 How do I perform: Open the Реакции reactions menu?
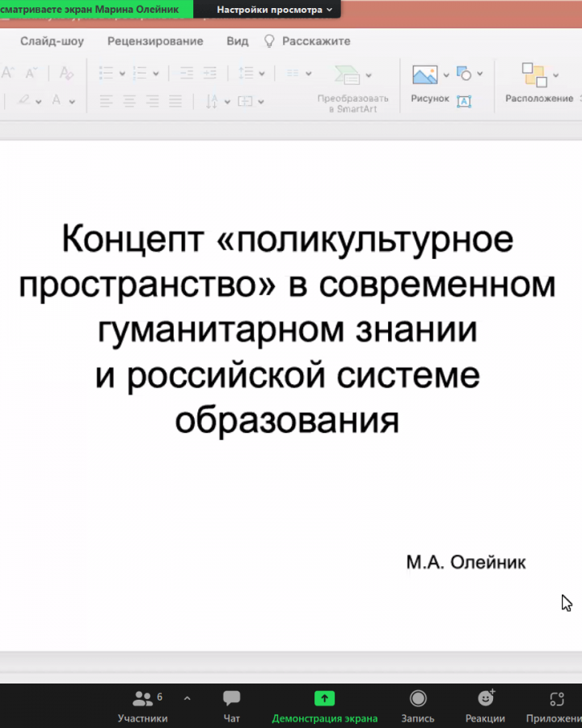pyautogui.click(x=485, y=705)
